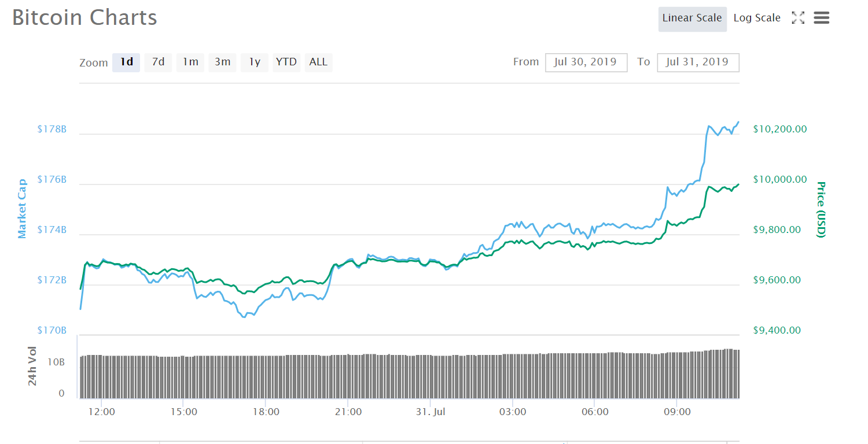Click the $9,800.00 price label
Viewport: 868px width, 444px height.
tap(777, 230)
